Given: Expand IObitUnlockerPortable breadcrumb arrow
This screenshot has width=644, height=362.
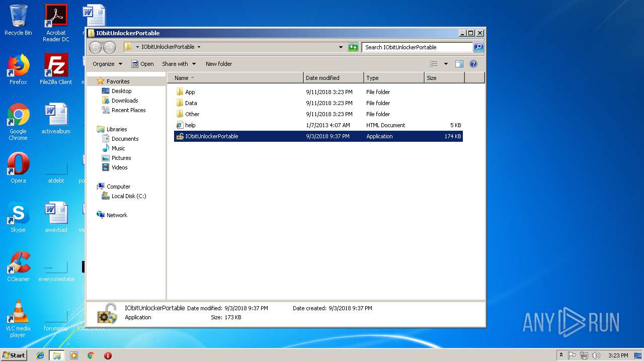Looking at the screenshot, I should click(199, 47).
